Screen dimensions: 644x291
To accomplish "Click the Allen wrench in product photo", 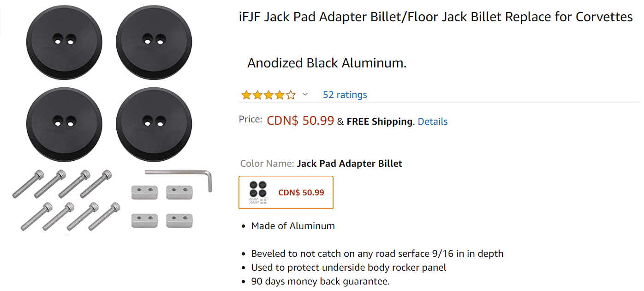I will (x=185, y=176).
